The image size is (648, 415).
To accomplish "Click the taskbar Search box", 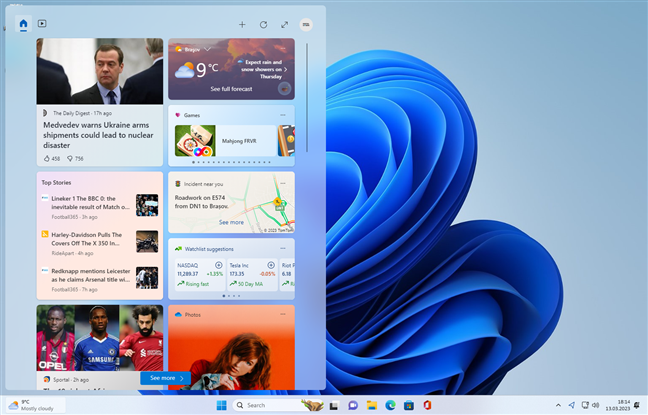I will coord(278,405).
